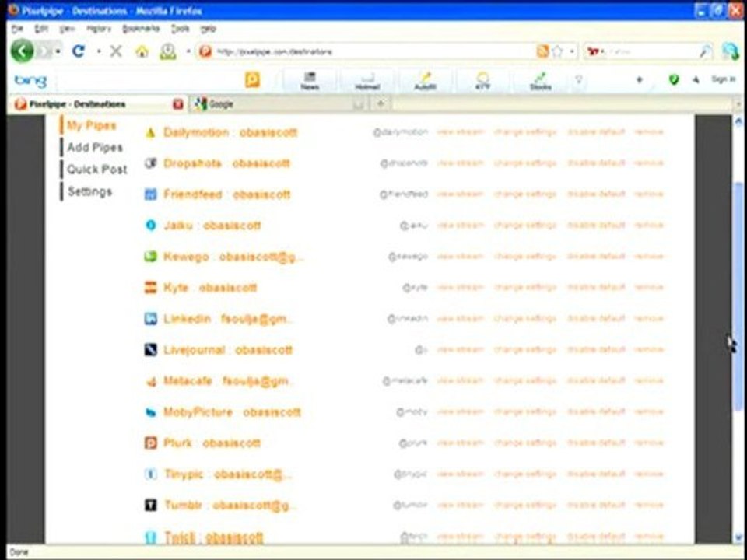Close the Pixelpipe Destinations tab
This screenshot has width=747, height=560.
pos(177,103)
